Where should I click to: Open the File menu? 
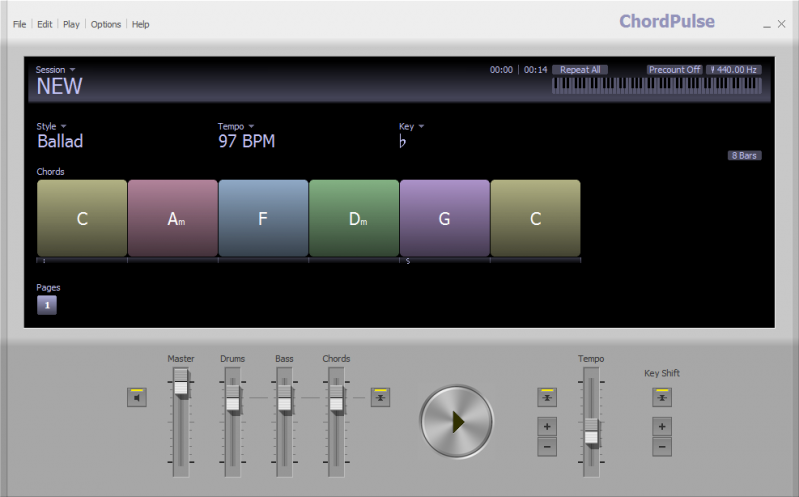pyautogui.click(x=20, y=24)
